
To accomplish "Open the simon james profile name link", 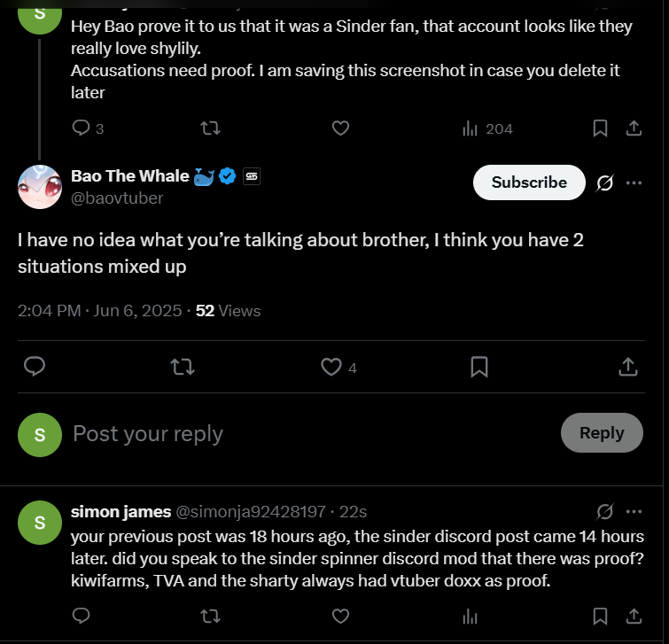I will [120, 511].
